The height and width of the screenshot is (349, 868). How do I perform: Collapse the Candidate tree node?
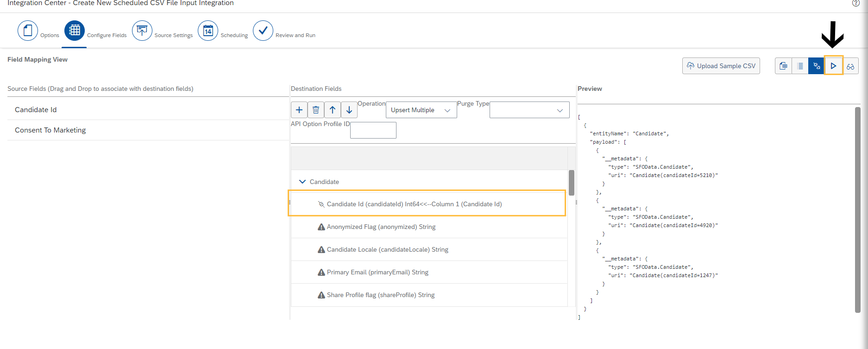click(302, 182)
